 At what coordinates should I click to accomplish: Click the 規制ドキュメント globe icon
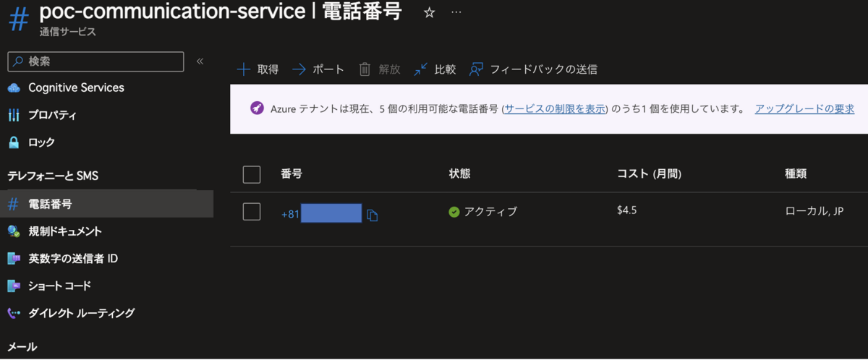click(x=13, y=231)
